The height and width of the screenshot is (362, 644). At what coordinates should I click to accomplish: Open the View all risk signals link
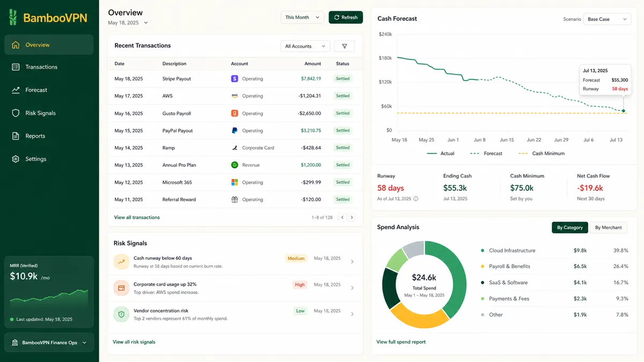[134, 342]
